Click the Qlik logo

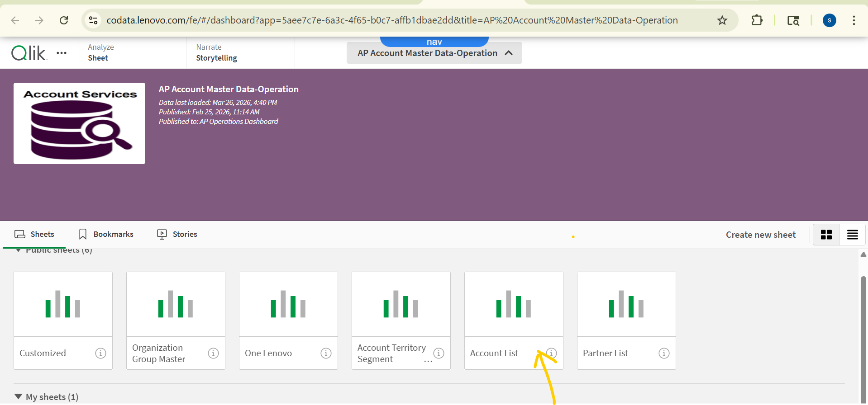tap(29, 53)
